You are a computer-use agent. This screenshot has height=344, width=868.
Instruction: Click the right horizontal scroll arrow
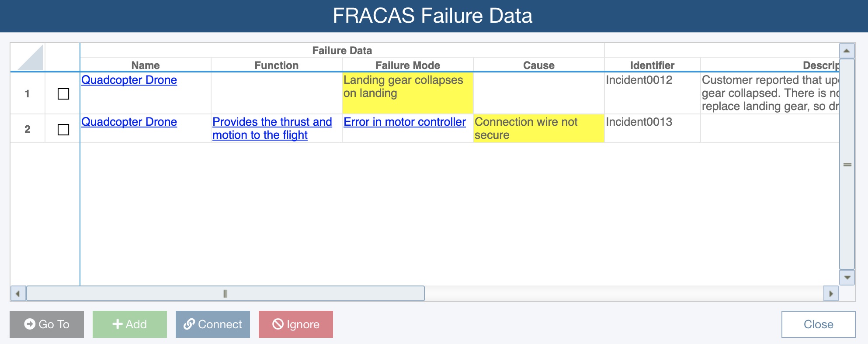click(831, 294)
